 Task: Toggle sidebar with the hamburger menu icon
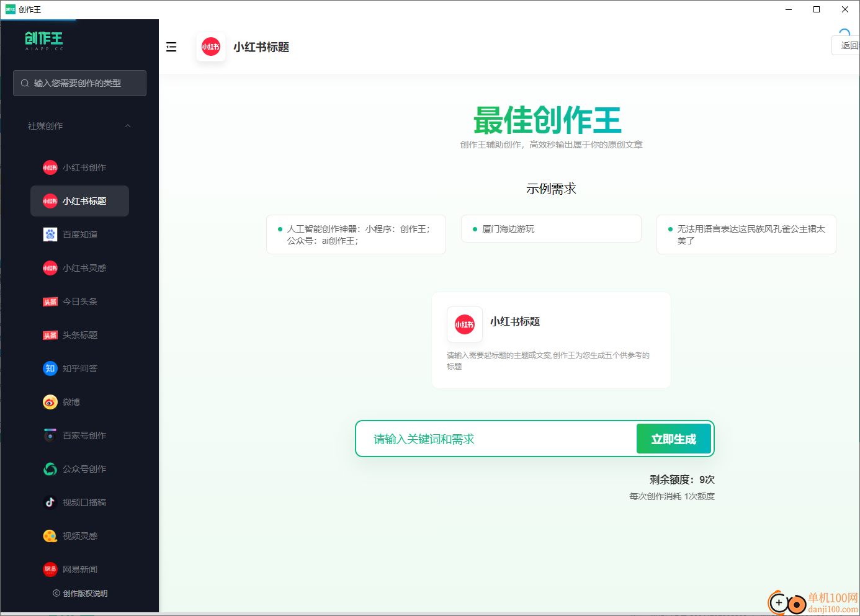pyautogui.click(x=171, y=47)
